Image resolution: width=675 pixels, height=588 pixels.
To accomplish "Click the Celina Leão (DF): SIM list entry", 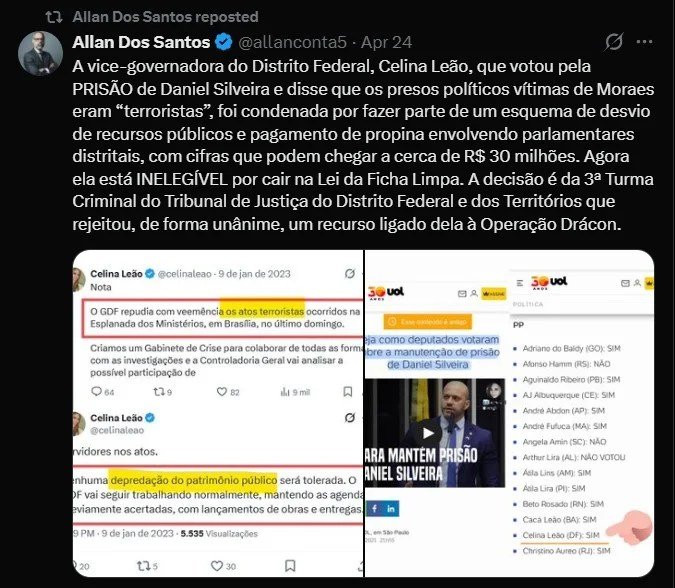I will coord(561,535).
